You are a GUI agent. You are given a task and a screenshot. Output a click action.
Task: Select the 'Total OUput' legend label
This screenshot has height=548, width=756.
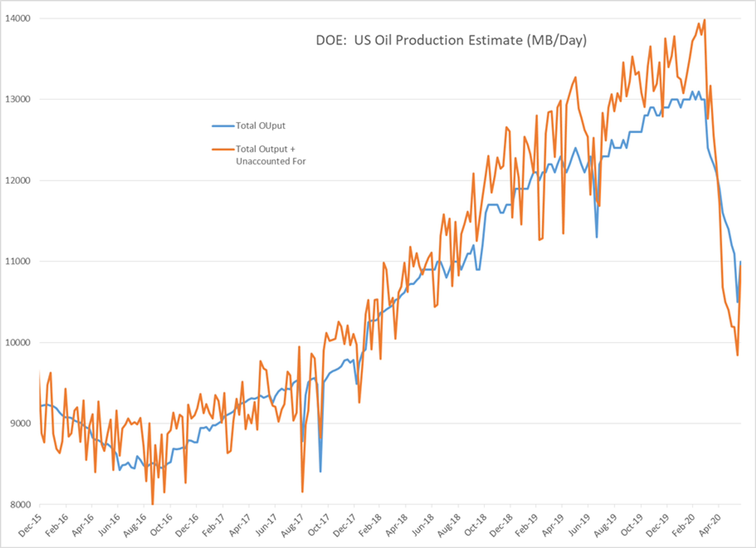(261, 126)
